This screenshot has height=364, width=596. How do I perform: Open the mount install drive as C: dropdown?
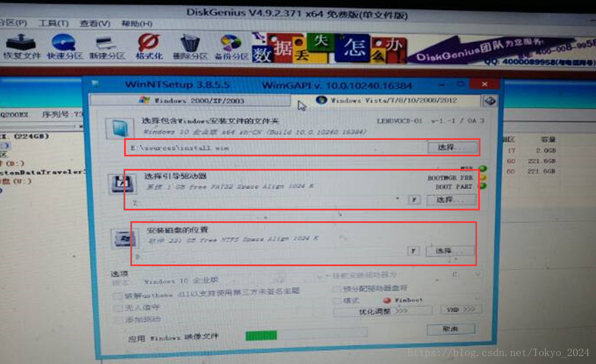(478, 274)
